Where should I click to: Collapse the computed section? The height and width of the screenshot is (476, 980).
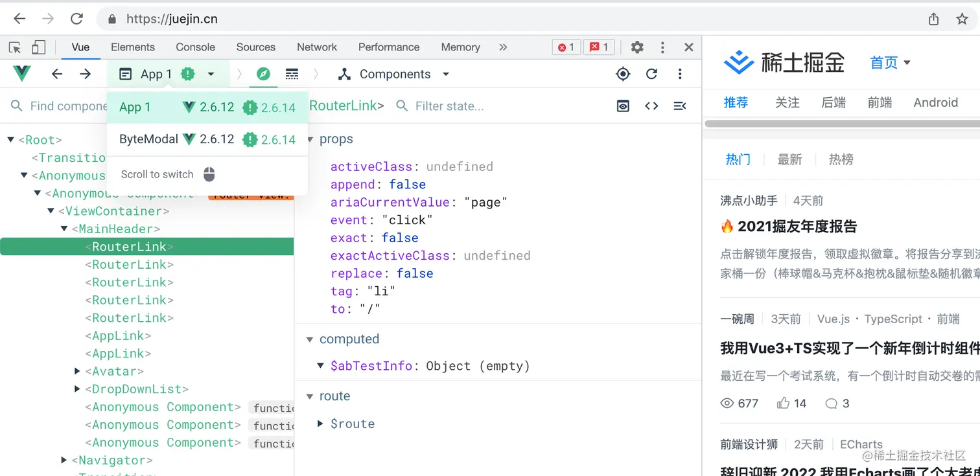[x=310, y=339]
